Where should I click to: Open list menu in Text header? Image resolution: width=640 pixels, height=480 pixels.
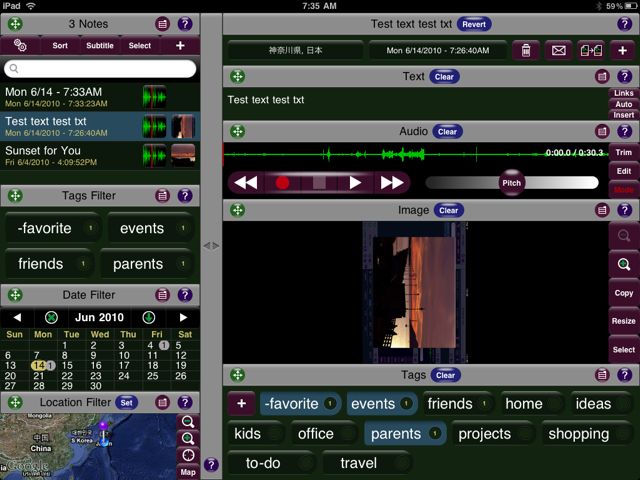pyautogui.click(x=602, y=76)
